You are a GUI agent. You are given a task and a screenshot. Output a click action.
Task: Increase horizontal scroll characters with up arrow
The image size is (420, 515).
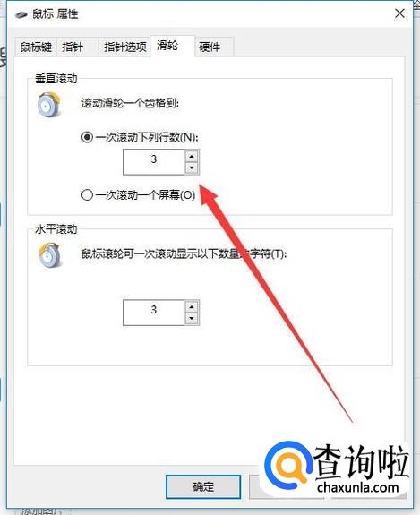192,307
